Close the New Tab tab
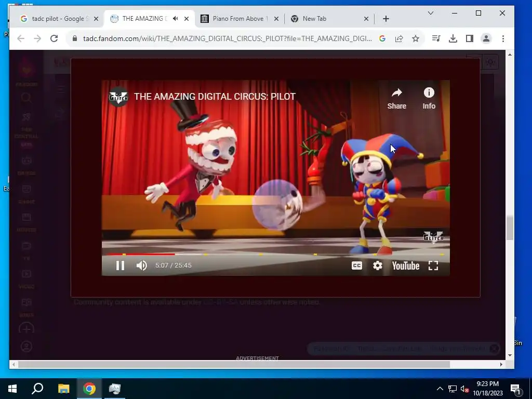Image resolution: width=532 pixels, height=399 pixels. [x=366, y=19]
